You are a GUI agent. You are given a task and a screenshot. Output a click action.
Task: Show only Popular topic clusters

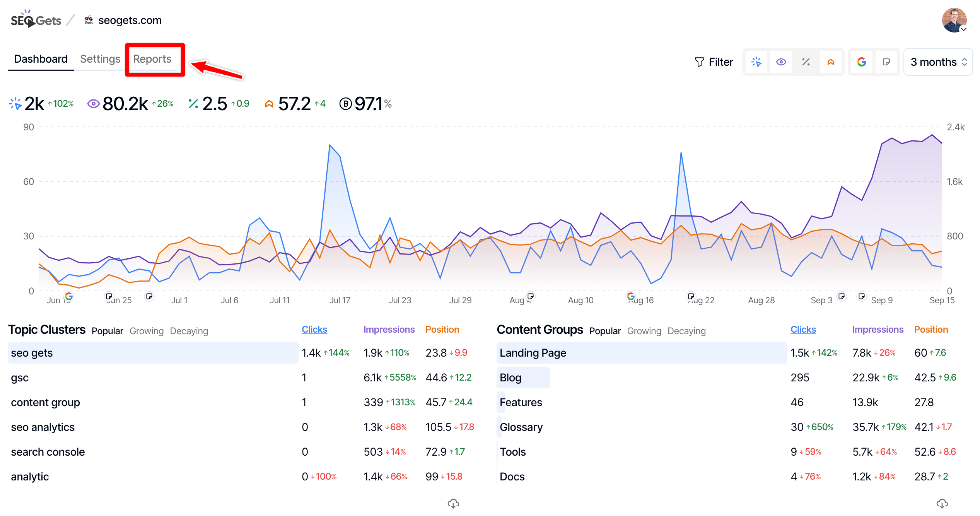[x=107, y=331]
